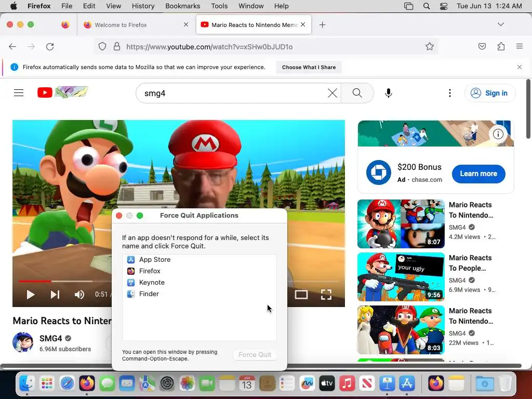Open Spotlight search in menu bar

point(427,6)
